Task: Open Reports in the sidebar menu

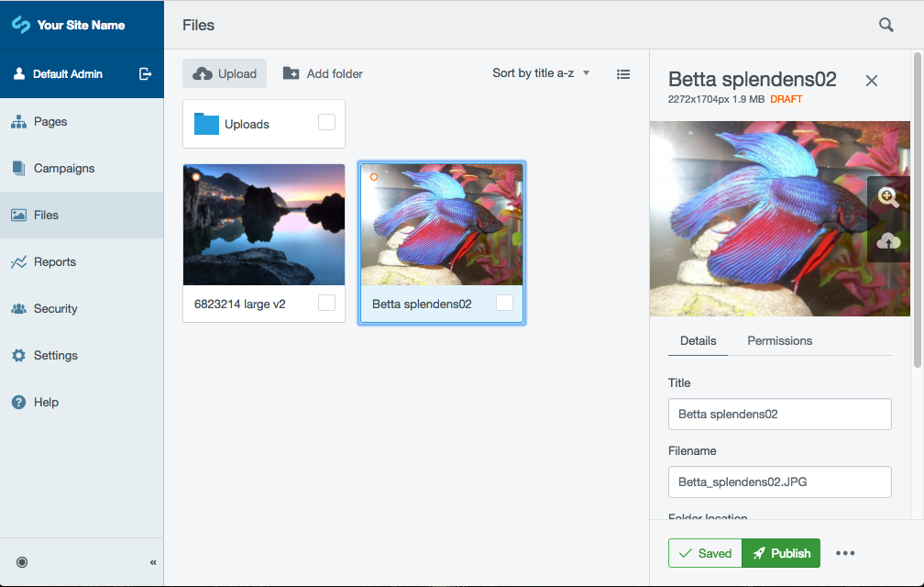Action: click(55, 262)
